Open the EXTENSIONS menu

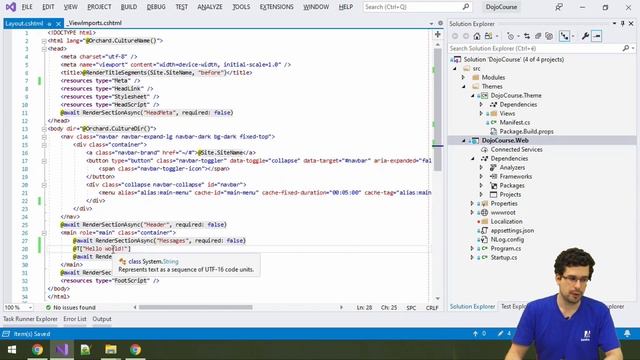pyautogui.click(x=276, y=7)
